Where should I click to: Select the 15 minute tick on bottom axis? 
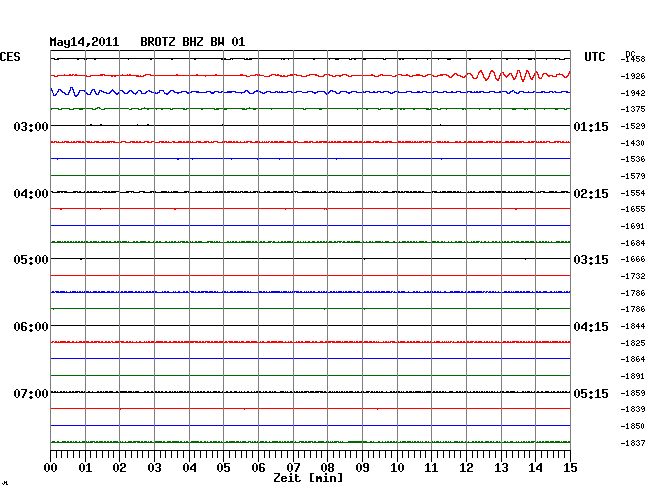click(569, 467)
